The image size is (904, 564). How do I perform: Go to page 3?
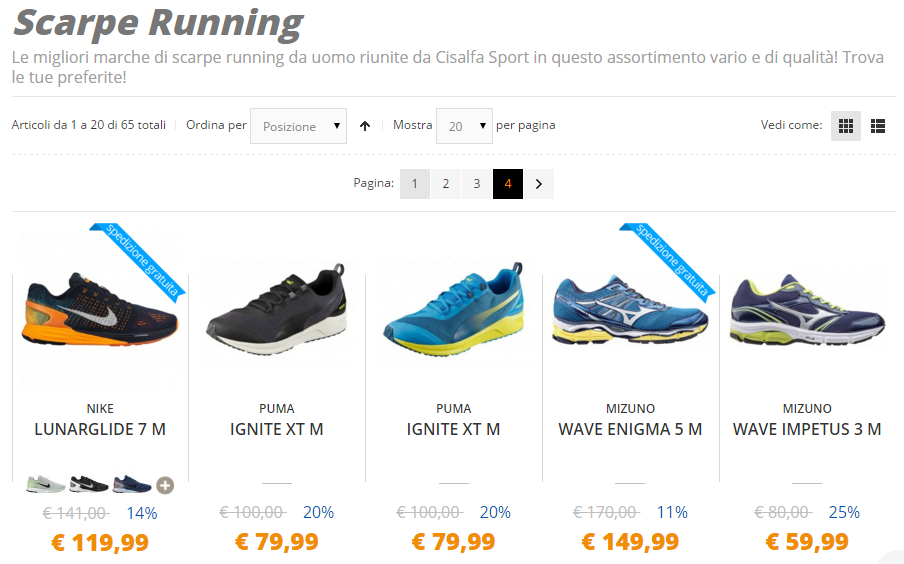(477, 184)
